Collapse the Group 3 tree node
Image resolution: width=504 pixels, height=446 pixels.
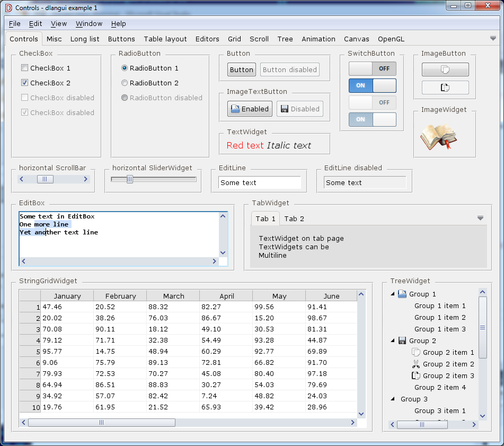[x=393, y=399]
